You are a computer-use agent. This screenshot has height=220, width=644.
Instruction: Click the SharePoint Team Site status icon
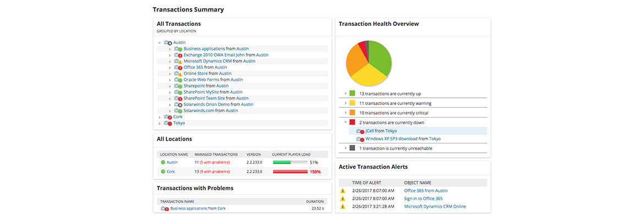[x=178, y=98]
